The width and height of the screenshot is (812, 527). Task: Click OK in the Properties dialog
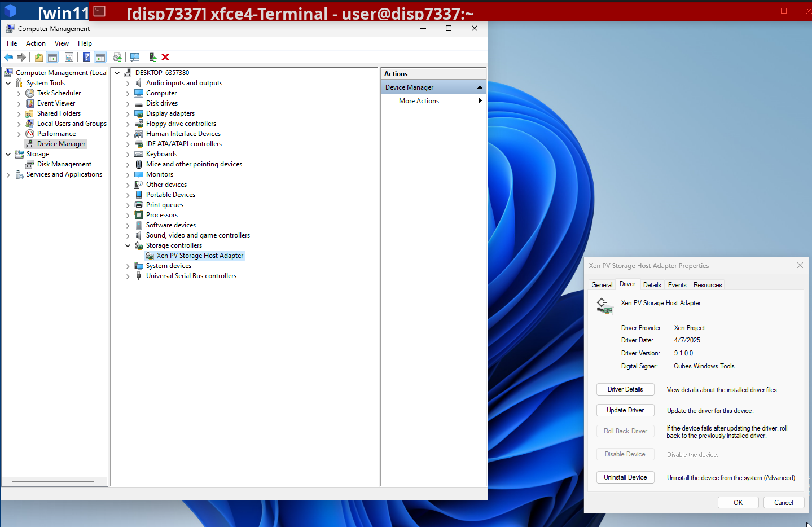(x=738, y=503)
